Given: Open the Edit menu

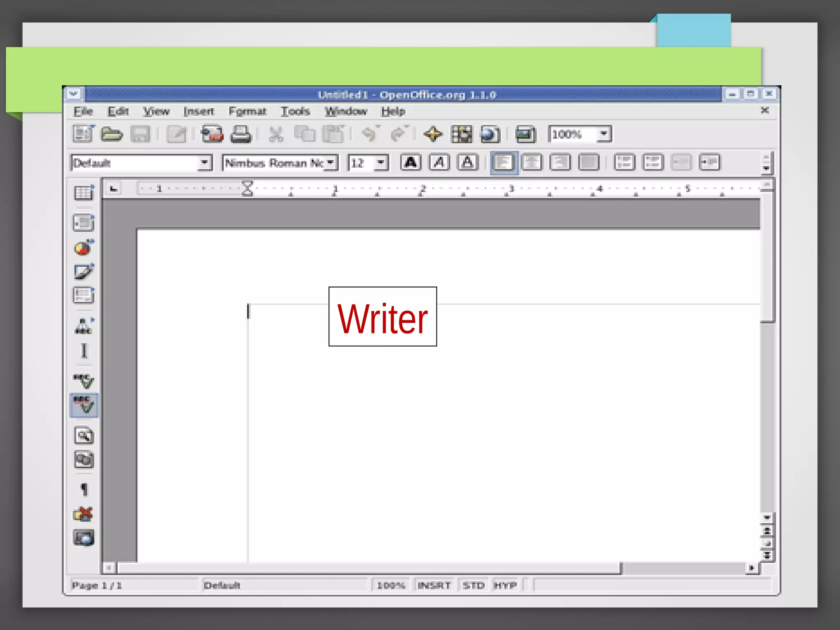Looking at the screenshot, I should (118, 112).
